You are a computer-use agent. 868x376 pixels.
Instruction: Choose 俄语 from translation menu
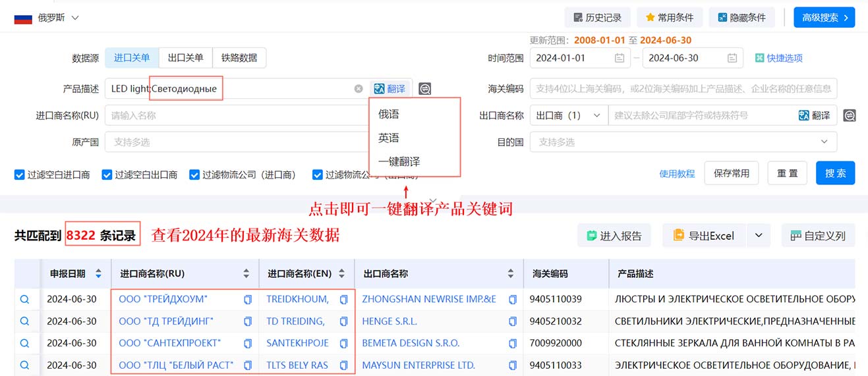[389, 114]
